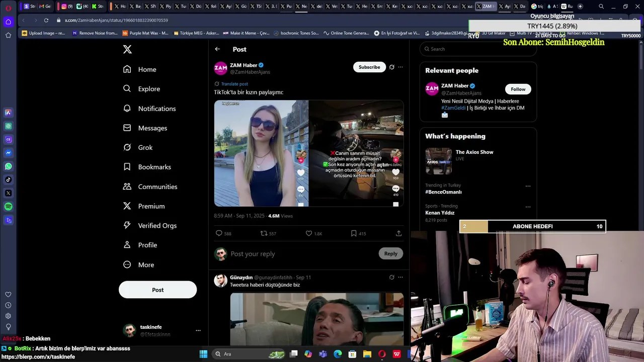644x362 pixels.
Task: Click the white Post button
Action: pyautogui.click(x=157, y=290)
